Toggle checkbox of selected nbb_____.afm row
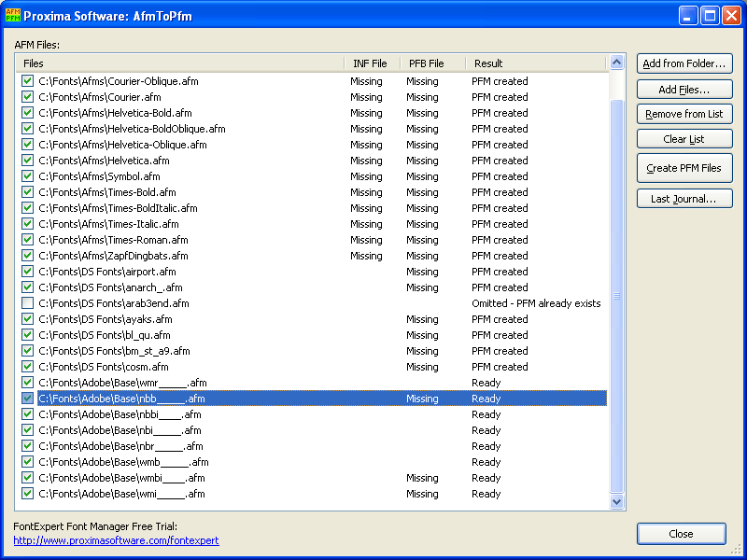 (28, 399)
